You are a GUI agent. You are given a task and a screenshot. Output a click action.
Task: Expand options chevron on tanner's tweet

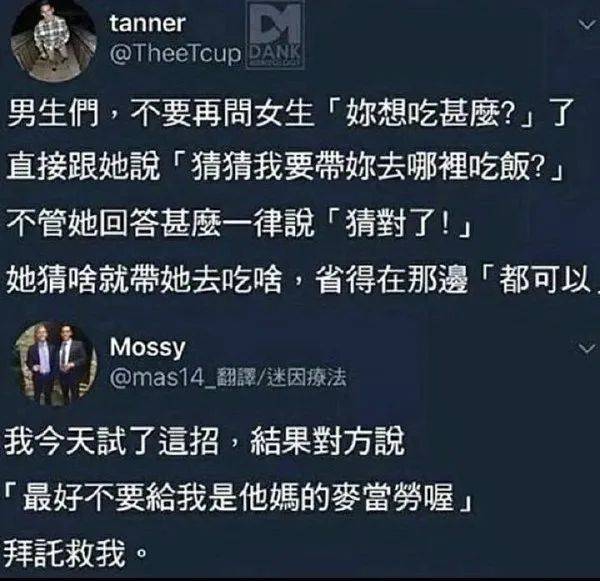[x=587, y=26]
